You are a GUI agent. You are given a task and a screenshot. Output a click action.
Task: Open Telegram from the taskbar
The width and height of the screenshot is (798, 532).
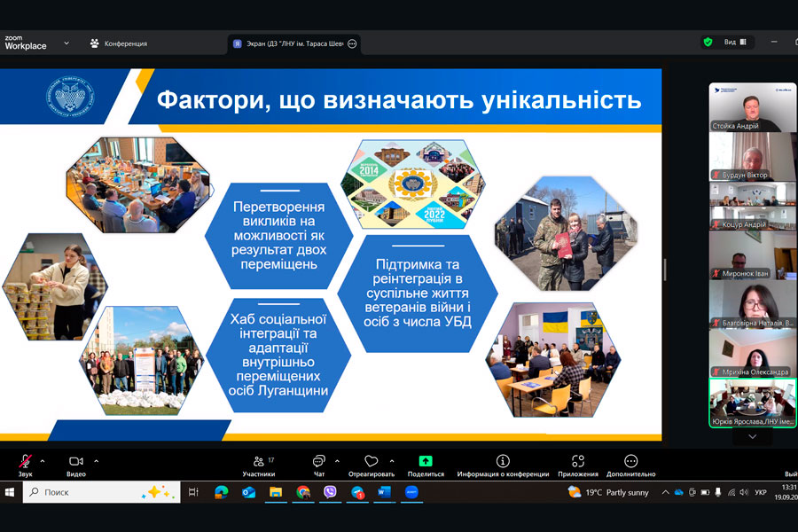(357, 492)
